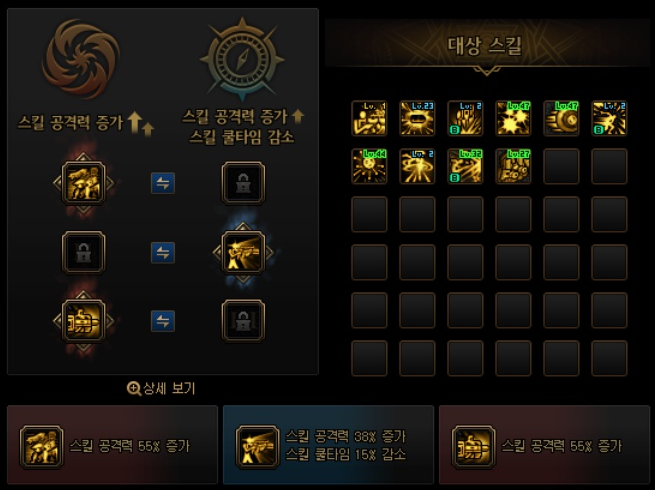Click the compass emblem above 스킬 쿨타임 감소
This screenshot has height=490, width=655.
[243, 59]
